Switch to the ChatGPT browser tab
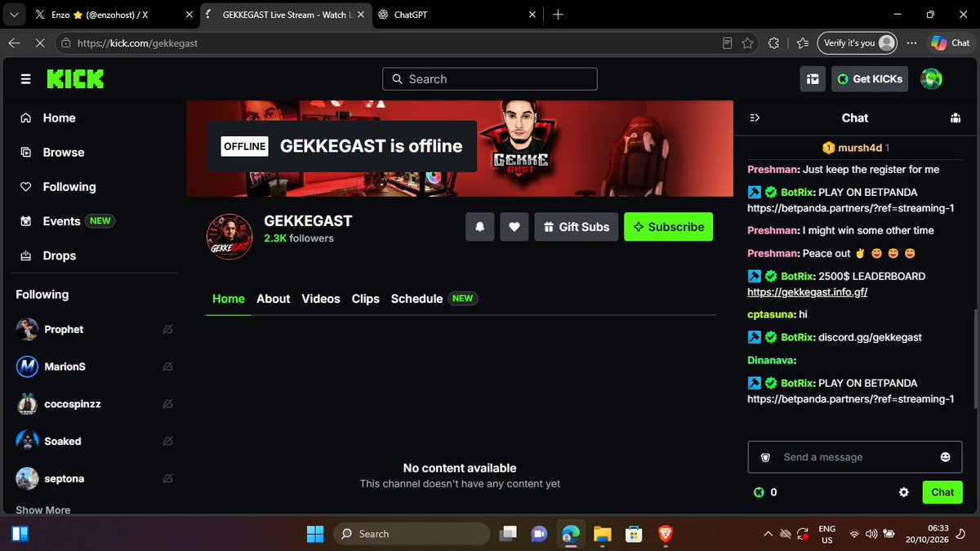The image size is (980, 551). (x=457, y=15)
